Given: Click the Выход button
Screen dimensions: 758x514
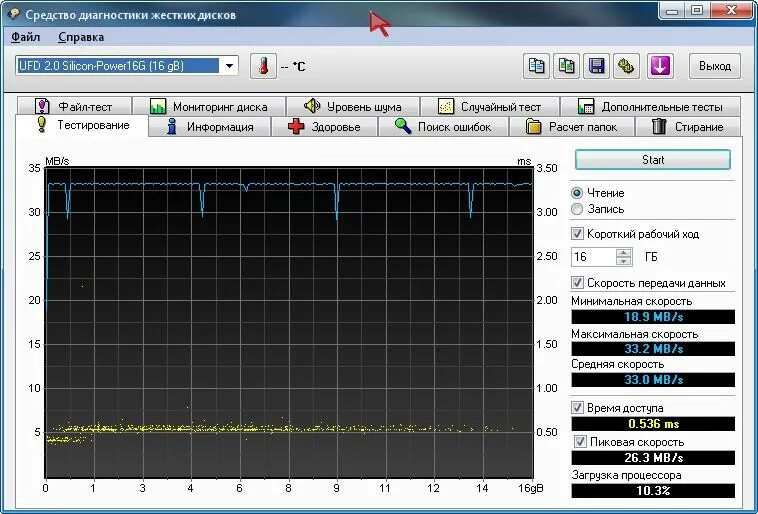Looking at the screenshot, I should pyautogui.click(x=714, y=66).
